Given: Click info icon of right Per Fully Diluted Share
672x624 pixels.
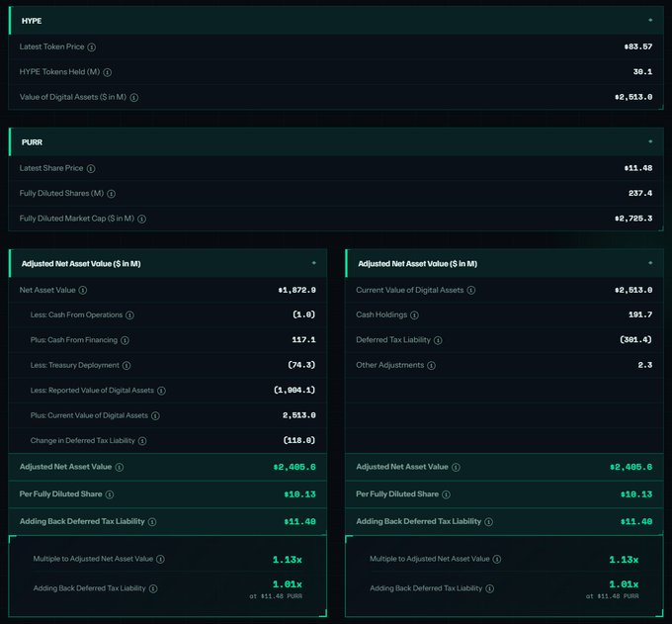Looking at the screenshot, I should (x=446, y=494).
